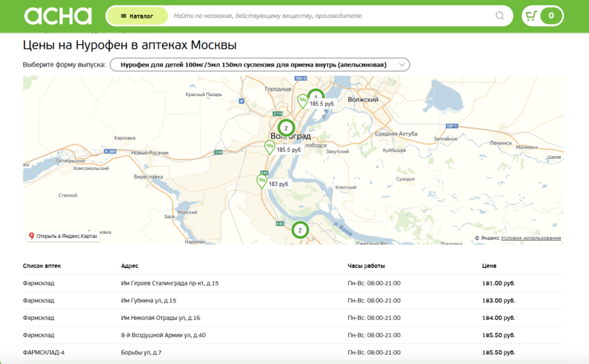Screen dimensions: 589x364
Task: Click the E40 road sign near Новый Рогачик
Action: pos(218,152)
